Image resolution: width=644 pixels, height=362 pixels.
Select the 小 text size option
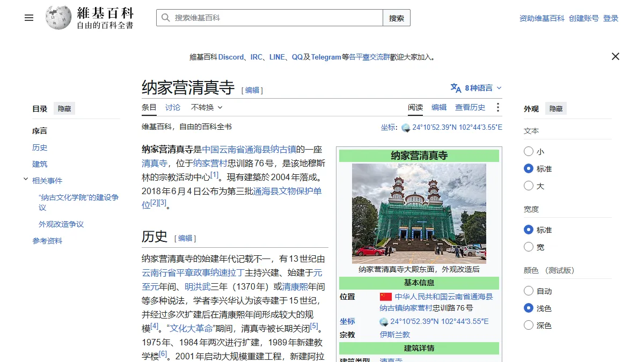(x=529, y=152)
